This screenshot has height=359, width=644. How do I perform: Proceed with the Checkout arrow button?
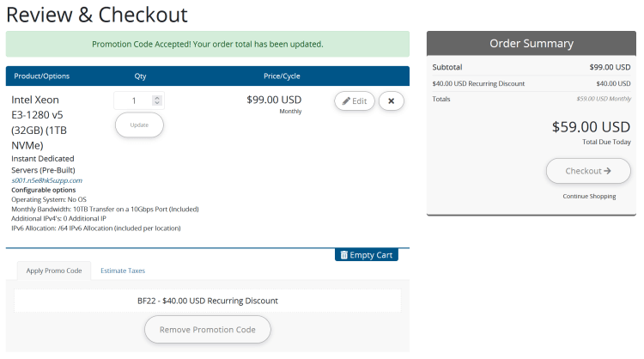point(588,171)
